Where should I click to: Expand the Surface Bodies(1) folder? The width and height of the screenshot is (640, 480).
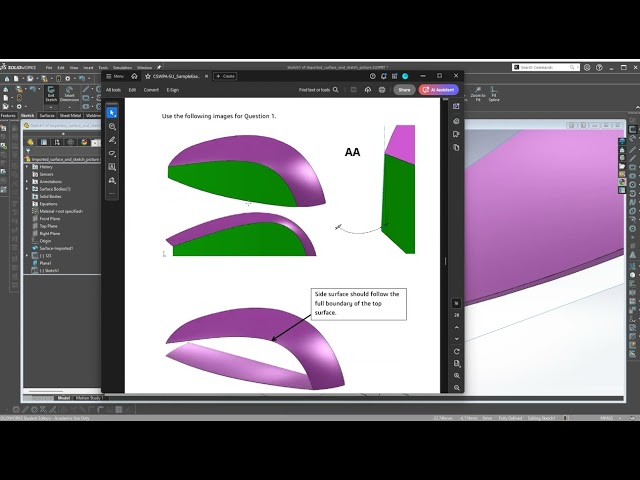[27, 189]
